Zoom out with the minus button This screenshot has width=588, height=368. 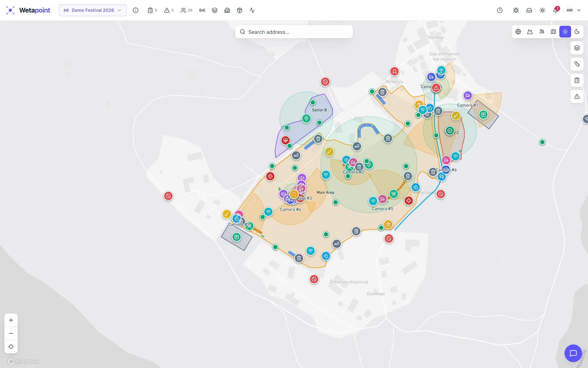click(x=11, y=333)
